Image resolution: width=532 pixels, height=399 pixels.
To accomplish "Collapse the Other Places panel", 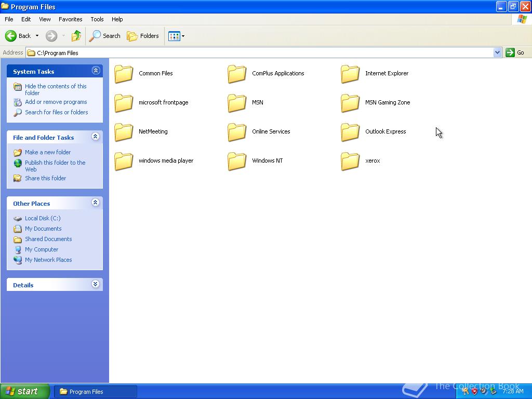I will pyautogui.click(x=96, y=203).
